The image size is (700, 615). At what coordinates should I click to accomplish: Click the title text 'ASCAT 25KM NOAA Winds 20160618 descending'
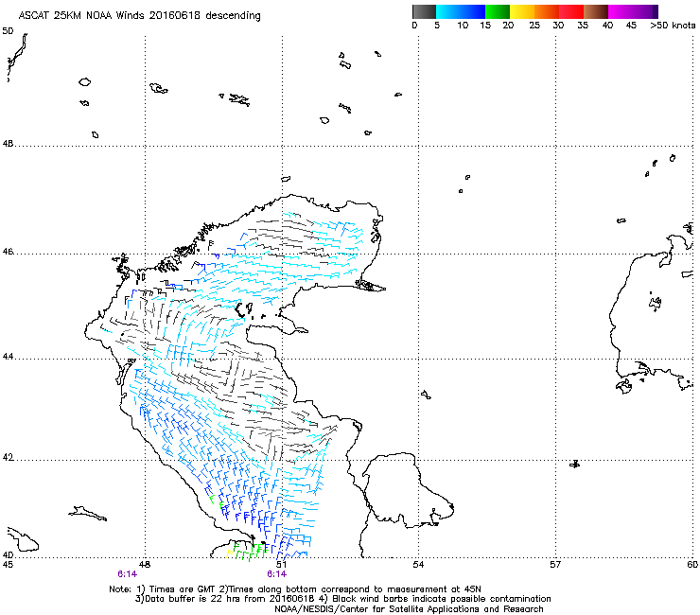[x=139, y=16]
